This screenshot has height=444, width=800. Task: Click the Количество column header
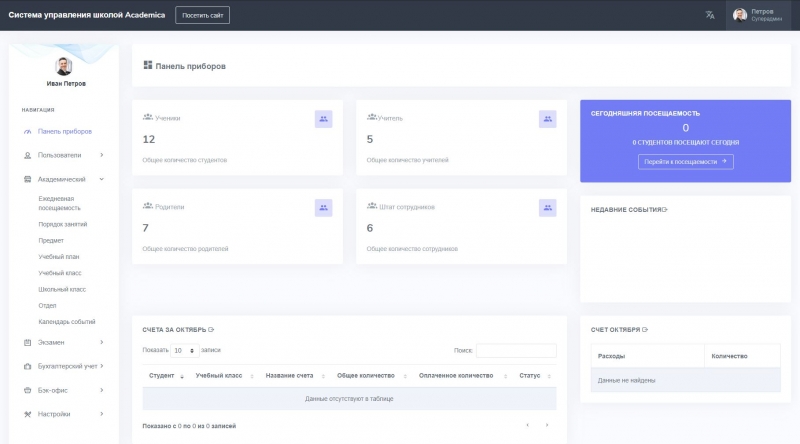pyautogui.click(x=742, y=356)
